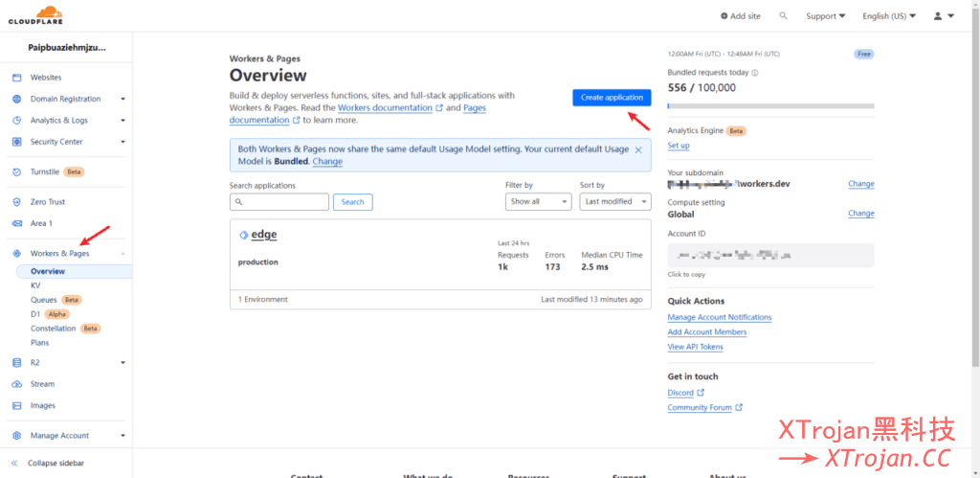Select KV in the sidebar

coord(35,285)
